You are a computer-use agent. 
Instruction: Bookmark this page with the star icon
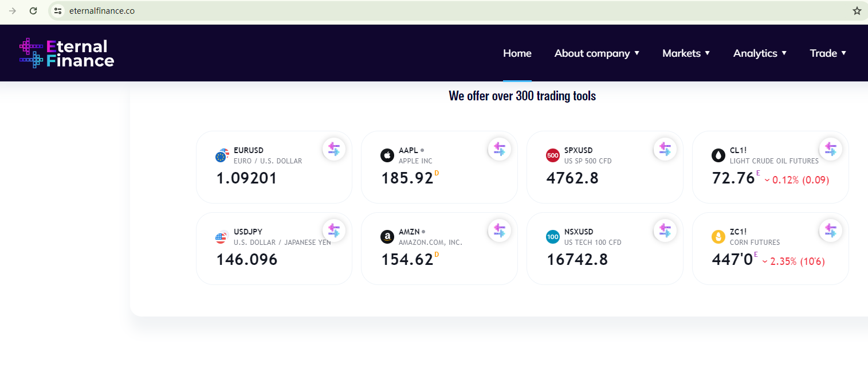[x=857, y=11]
